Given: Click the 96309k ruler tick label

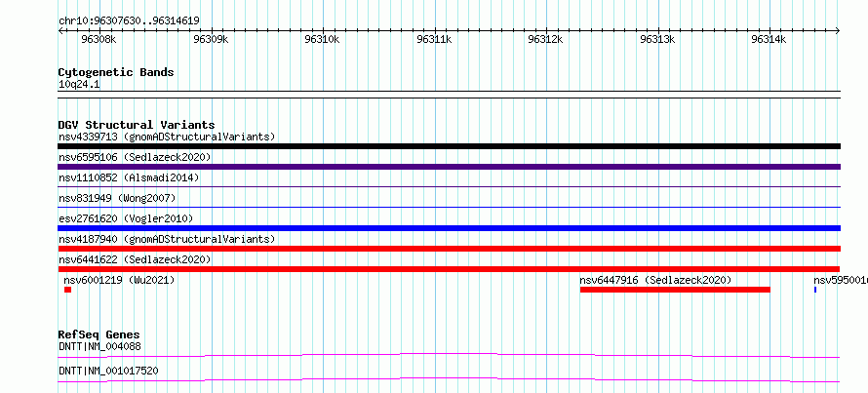Looking at the screenshot, I should [x=211, y=39].
